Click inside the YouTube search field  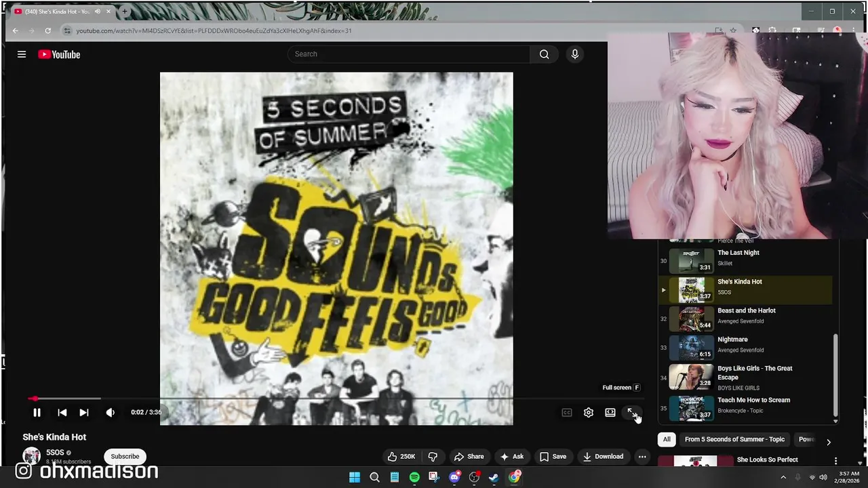409,54
